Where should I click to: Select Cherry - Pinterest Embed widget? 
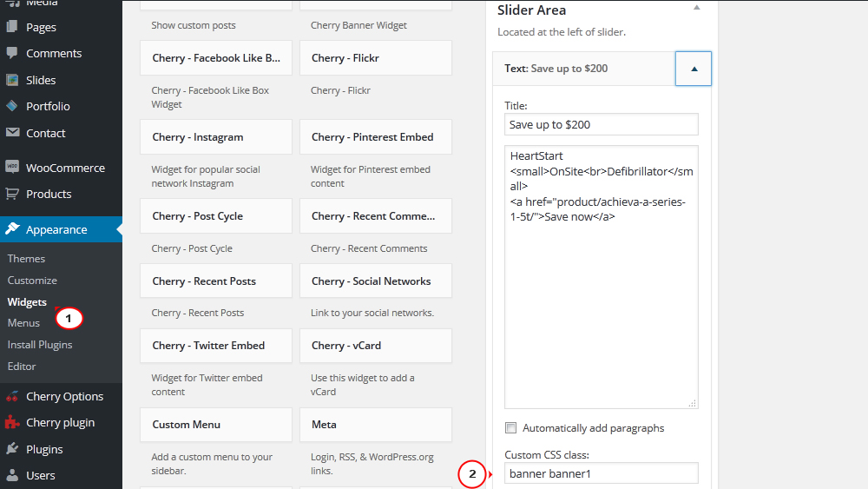pos(375,136)
